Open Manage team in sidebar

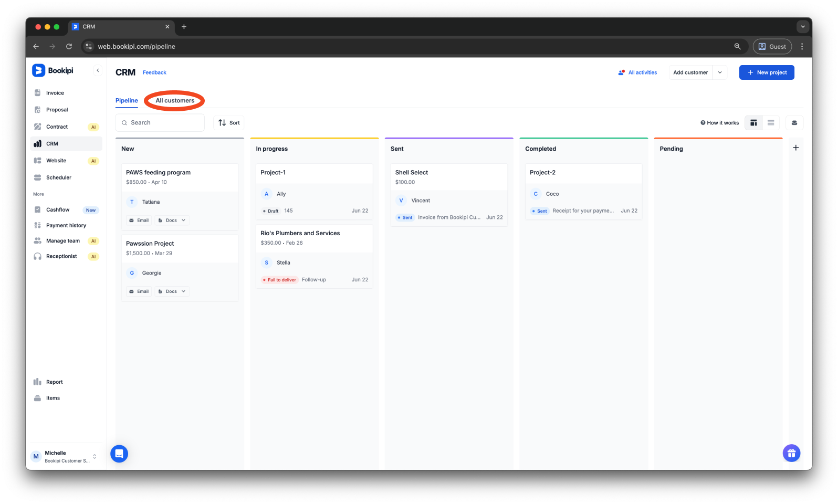pos(66,241)
